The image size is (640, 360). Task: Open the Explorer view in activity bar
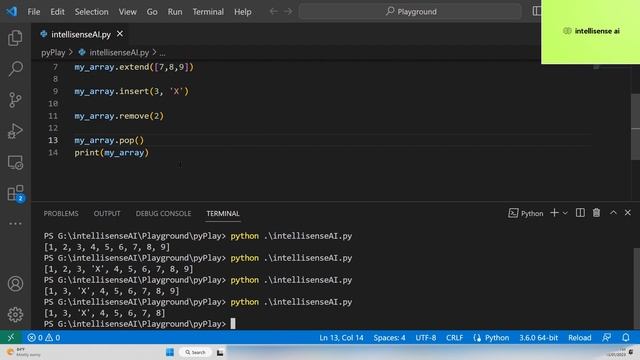15,38
